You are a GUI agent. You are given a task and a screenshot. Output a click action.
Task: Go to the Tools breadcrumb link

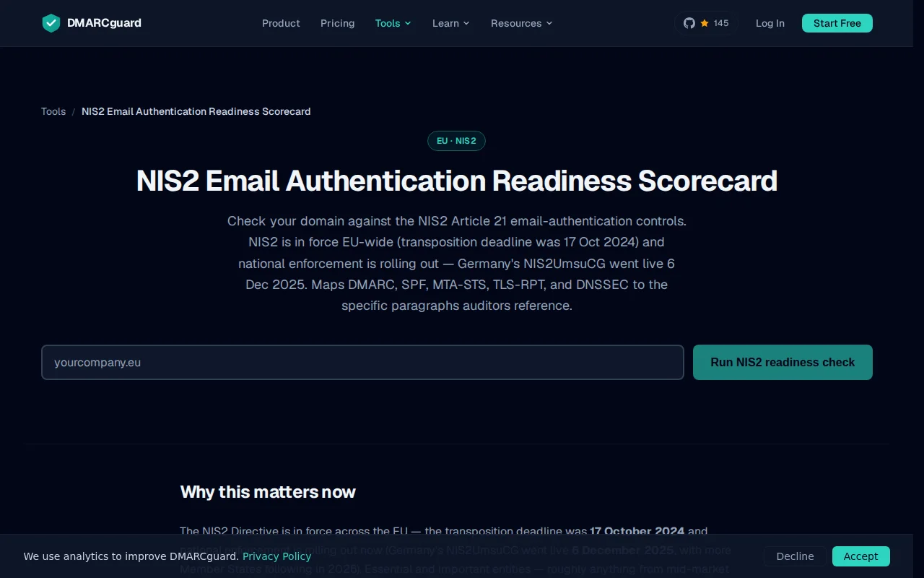pyautogui.click(x=53, y=111)
